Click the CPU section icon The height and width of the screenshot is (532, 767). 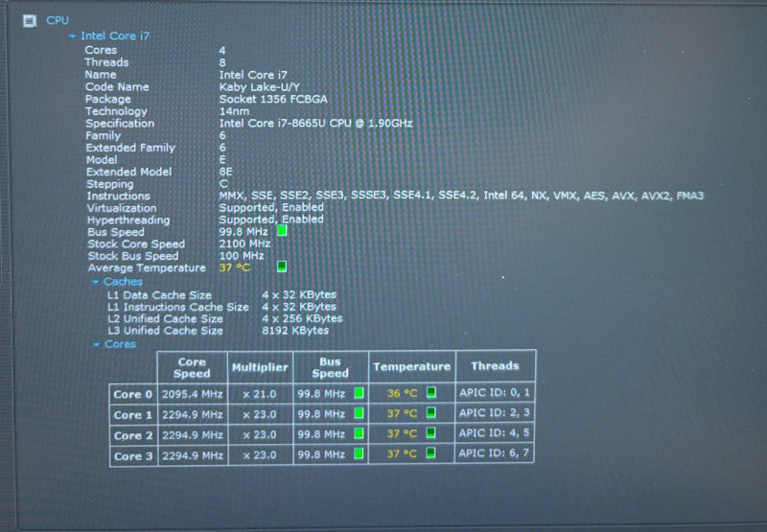pyautogui.click(x=30, y=21)
